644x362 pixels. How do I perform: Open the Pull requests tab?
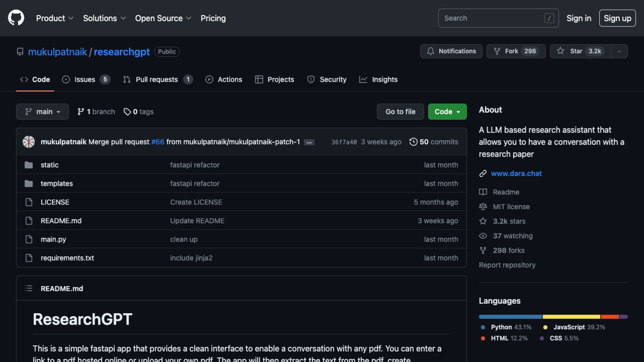(x=158, y=79)
